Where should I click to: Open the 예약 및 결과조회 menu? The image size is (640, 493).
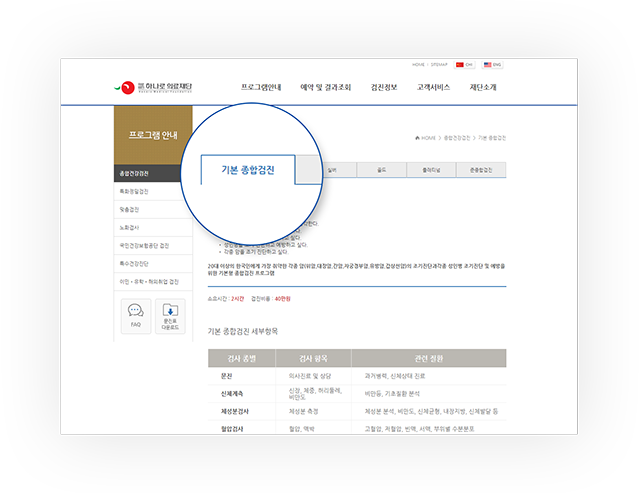[326, 87]
